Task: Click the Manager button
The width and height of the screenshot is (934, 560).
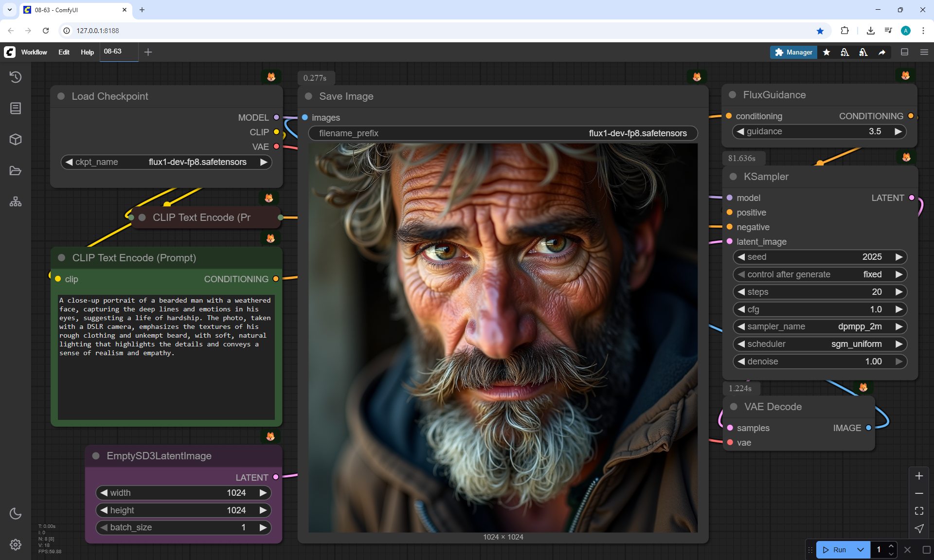Action: [x=793, y=52]
